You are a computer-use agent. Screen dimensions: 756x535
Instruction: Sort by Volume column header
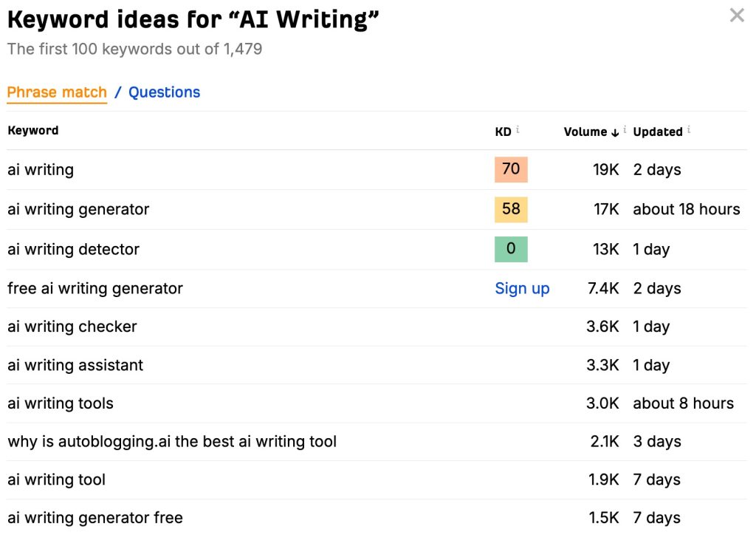pos(585,132)
